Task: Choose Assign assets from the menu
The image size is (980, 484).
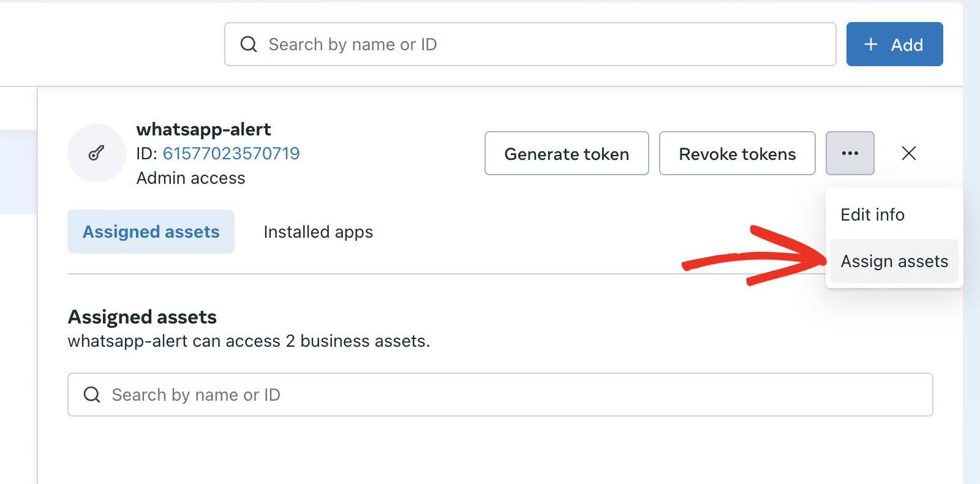Action: (x=894, y=261)
